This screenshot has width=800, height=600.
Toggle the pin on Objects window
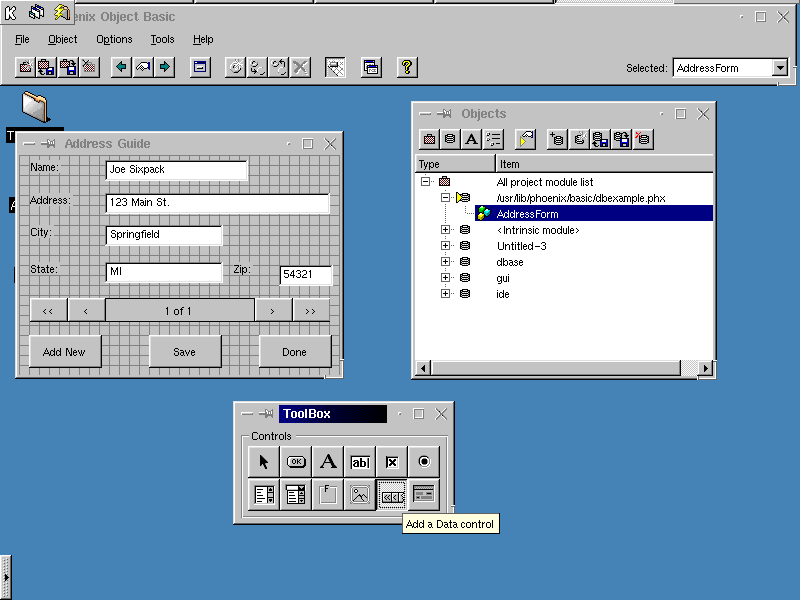click(x=444, y=113)
